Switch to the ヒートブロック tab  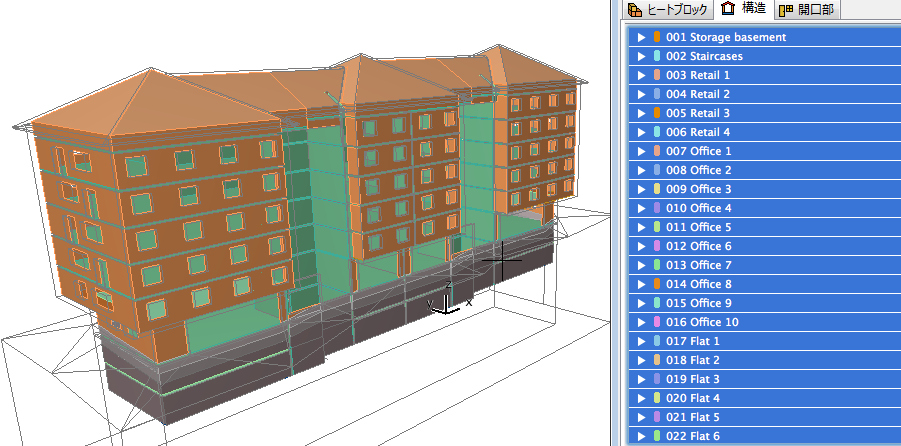click(x=667, y=9)
